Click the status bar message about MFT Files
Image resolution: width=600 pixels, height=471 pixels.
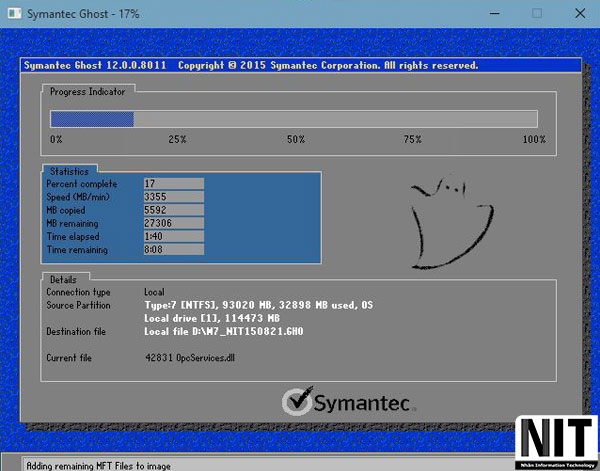[x=99, y=466]
